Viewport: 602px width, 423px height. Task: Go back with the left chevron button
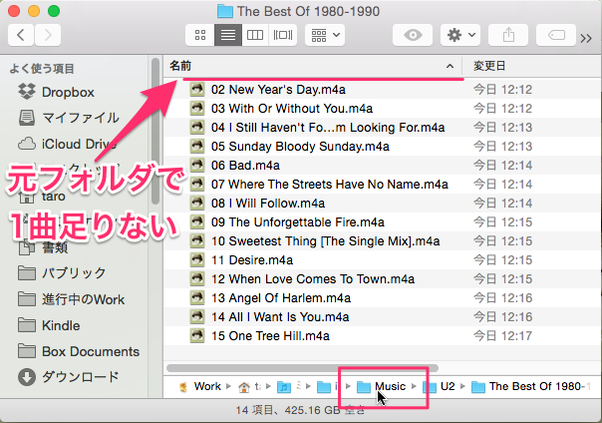pos(21,35)
